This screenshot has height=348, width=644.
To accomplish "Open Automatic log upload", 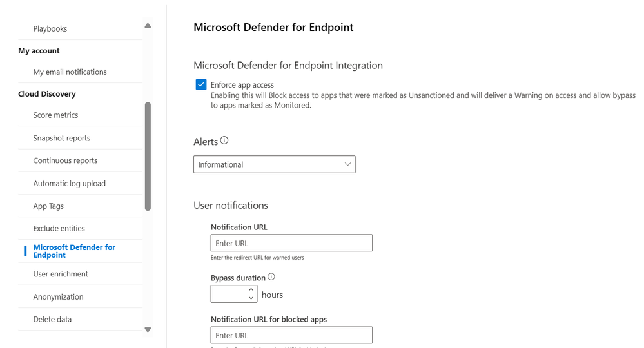I will point(70,184).
